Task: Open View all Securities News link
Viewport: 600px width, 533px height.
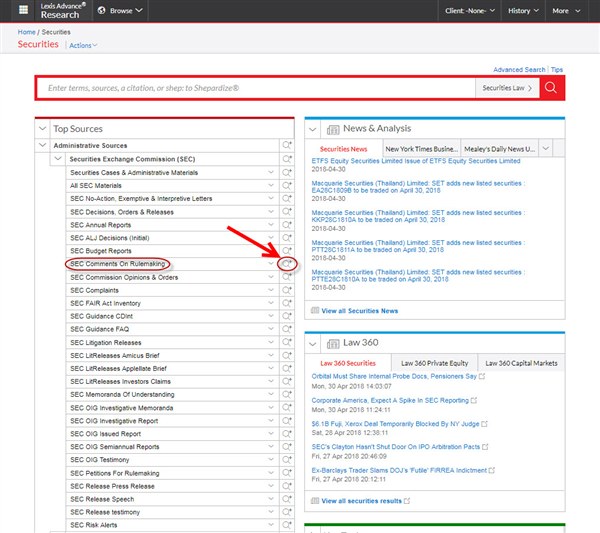Action: [359, 311]
